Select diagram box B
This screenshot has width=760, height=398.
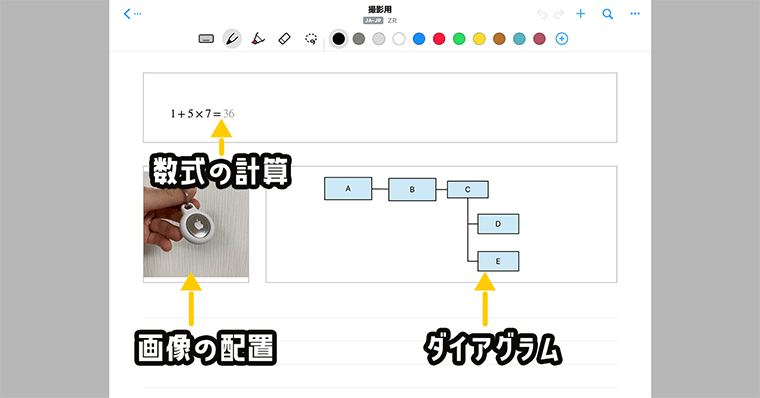click(412, 190)
